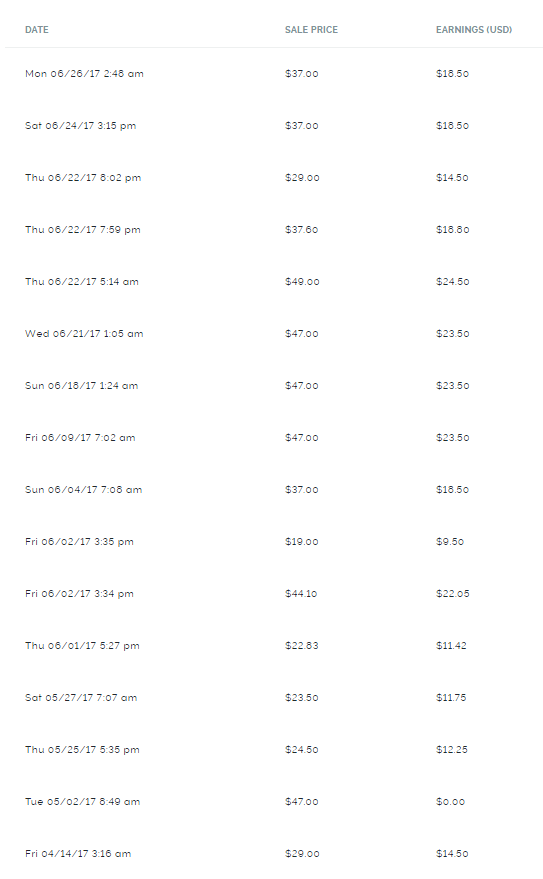The width and height of the screenshot is (543, 879).
Task: Click the Sun 06/04/17 7:08 am date
Action: pos(83,490)
